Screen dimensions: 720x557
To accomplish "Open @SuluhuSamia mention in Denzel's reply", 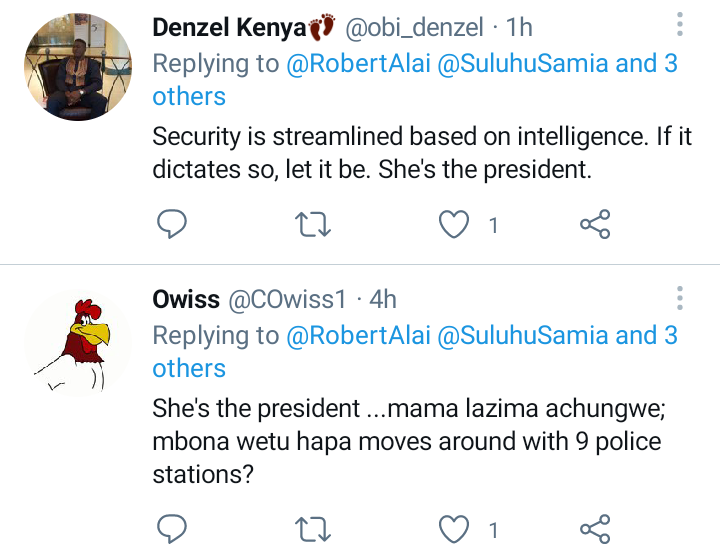I will (523, 63).
